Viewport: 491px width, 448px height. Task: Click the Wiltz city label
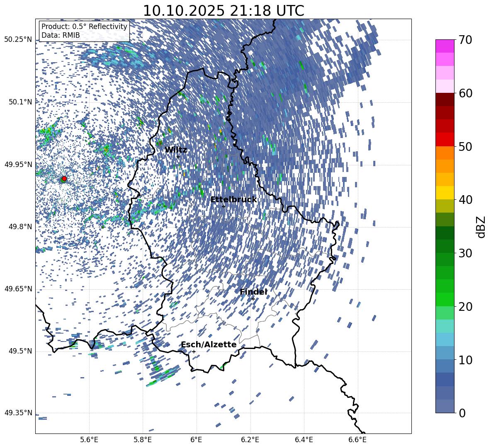[x=176, y=150]
